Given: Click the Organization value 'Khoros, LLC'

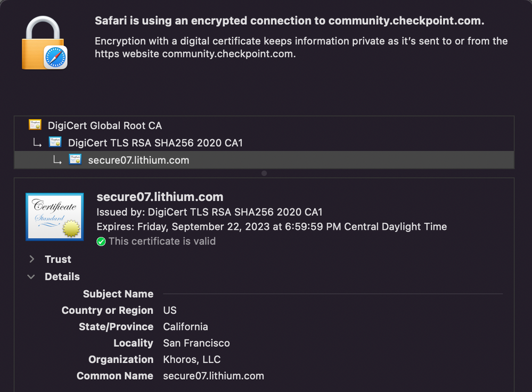Looking at the screenshot, I should point(192,360).
